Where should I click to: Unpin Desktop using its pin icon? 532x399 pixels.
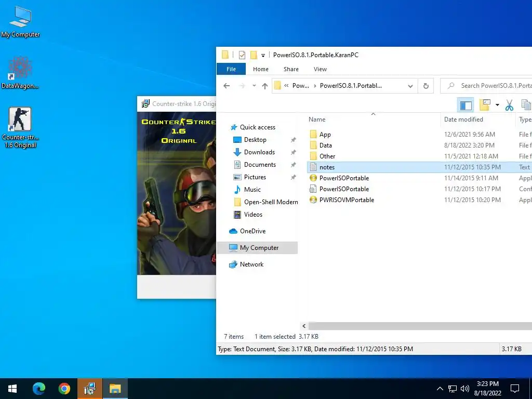click(x=293, y=140)
